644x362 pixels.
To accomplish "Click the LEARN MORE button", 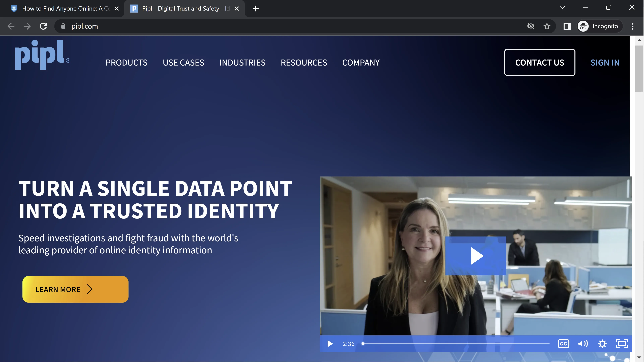I will pos(75,289).
